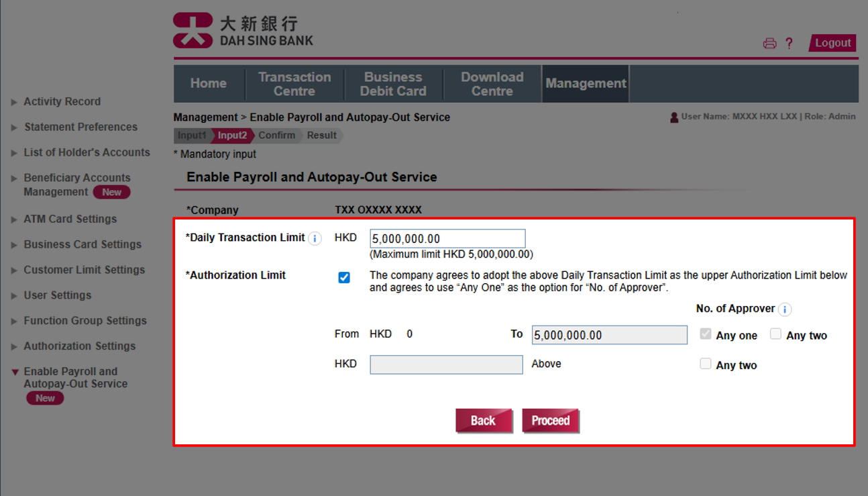Expand Statement Preferences arrow

tap(14, 128)
